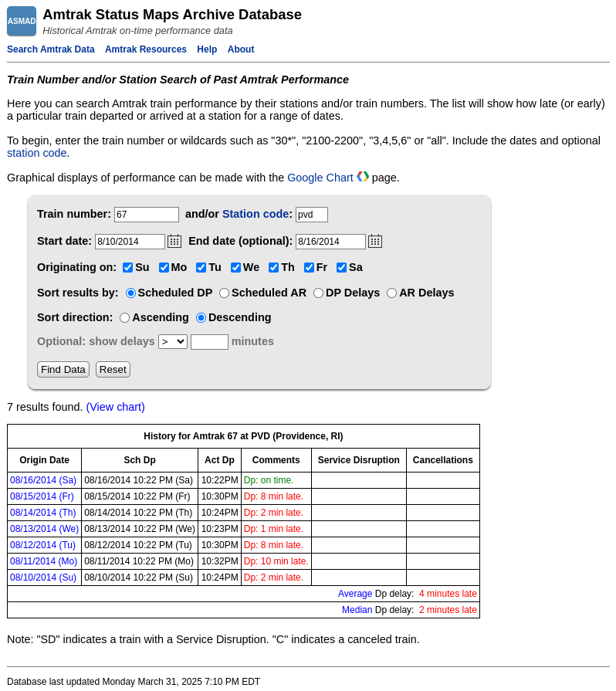Sort results by AR Delays

pos(391,293)
